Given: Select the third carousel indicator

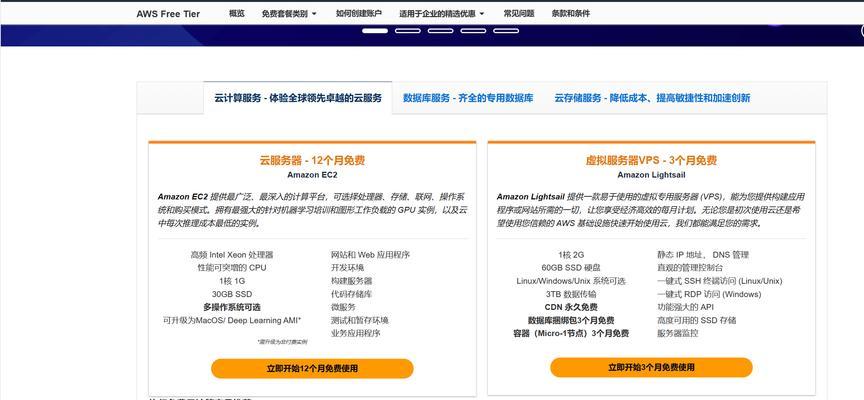Looking at the screenshot, I should tap(440, 31).
